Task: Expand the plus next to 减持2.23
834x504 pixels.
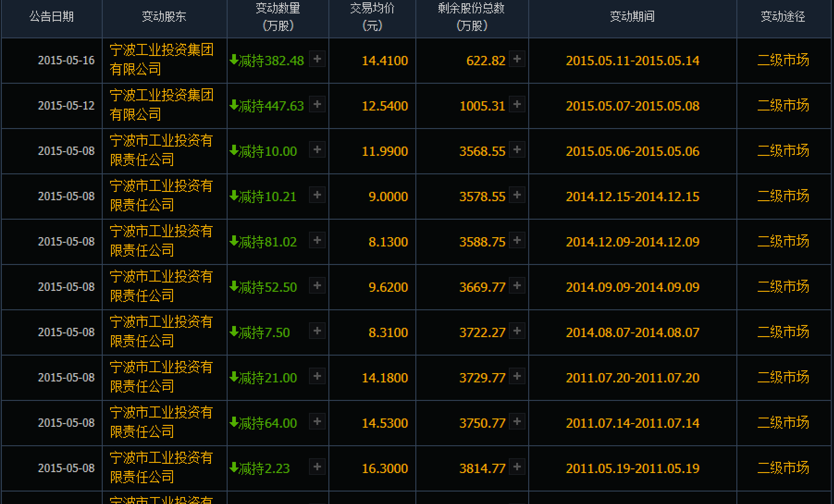Action: [x=317, y=467]
